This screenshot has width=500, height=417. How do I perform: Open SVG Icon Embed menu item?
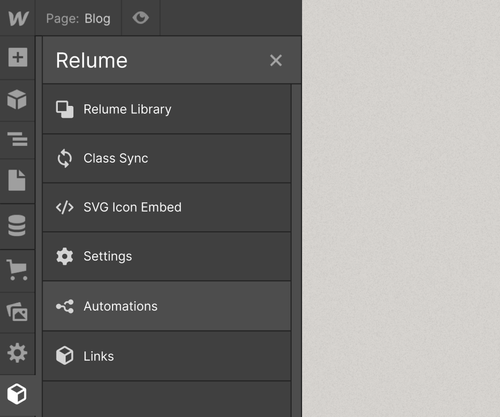pos(167,207)
